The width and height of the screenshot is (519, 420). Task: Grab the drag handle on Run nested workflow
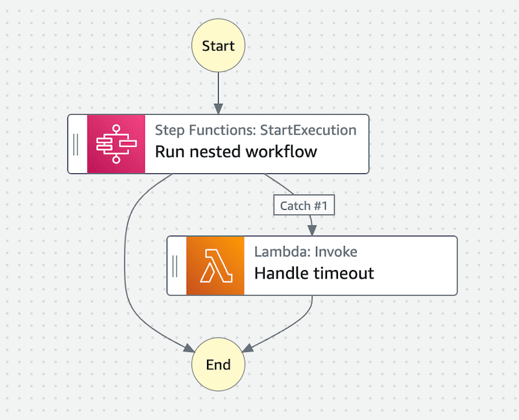click(x=76, y=144)
